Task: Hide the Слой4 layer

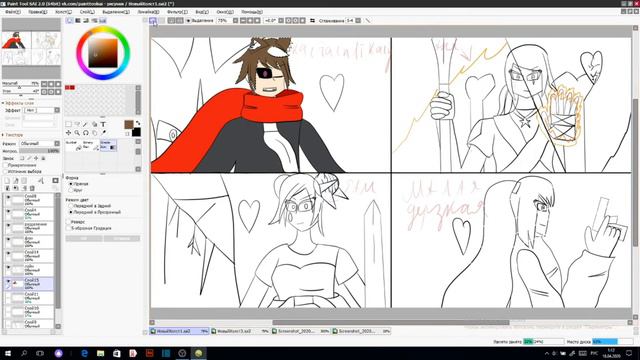Action: point(8,211)
